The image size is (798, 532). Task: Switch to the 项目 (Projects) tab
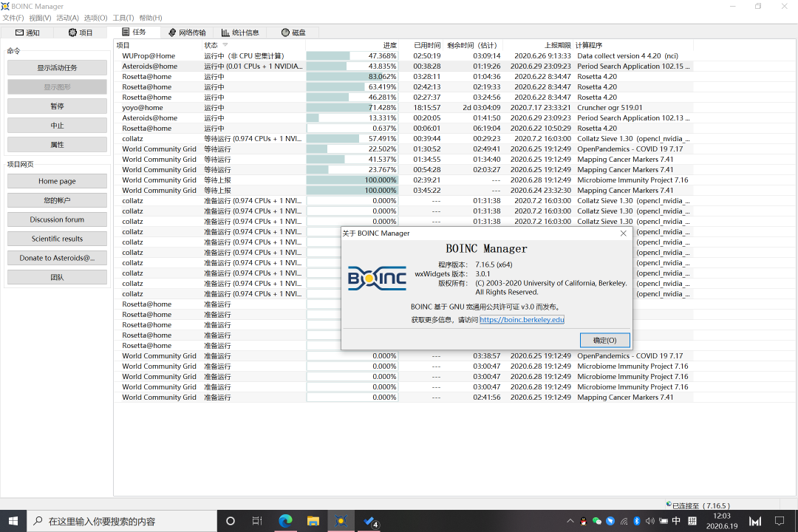81,33
